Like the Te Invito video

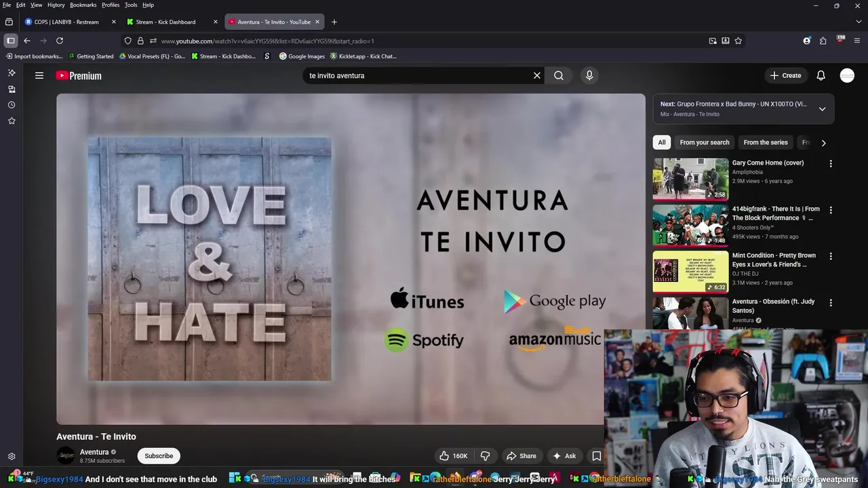click(453, 456)
